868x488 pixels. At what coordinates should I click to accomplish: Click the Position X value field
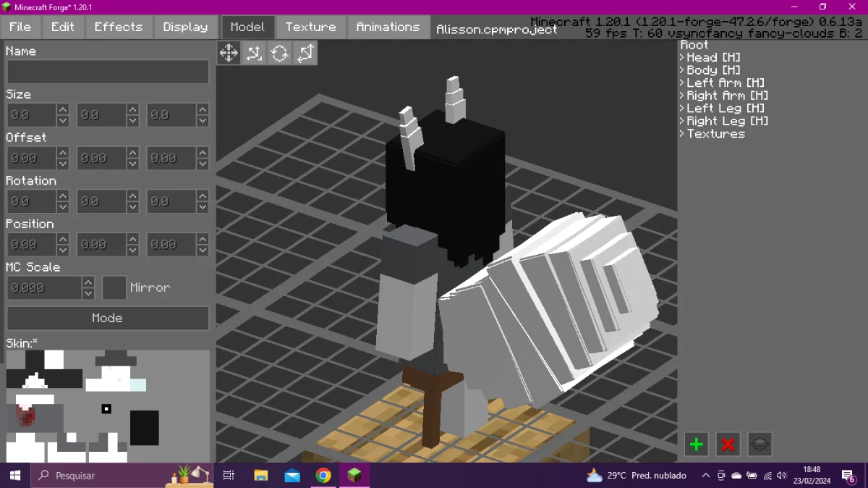[31, 244]
